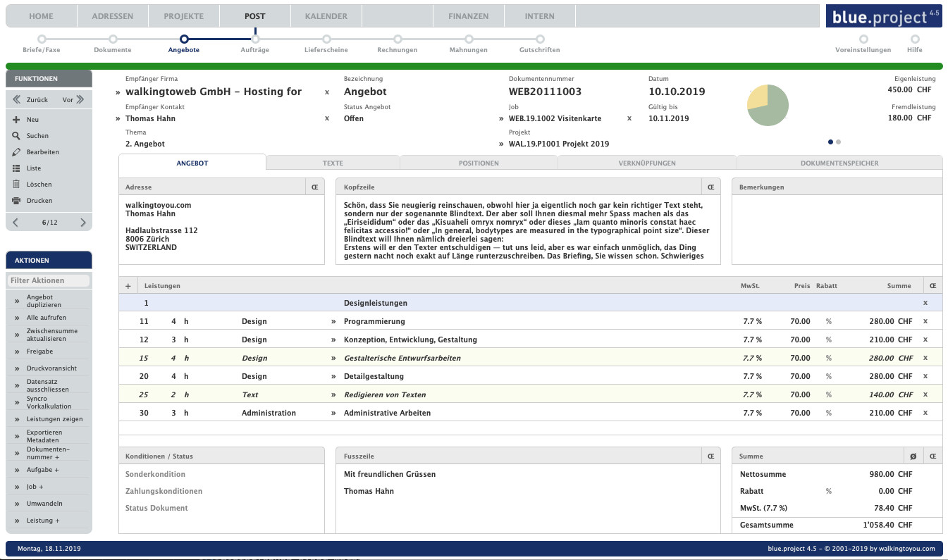Select the Aufträge step in the workflow bar

[255, 39]
